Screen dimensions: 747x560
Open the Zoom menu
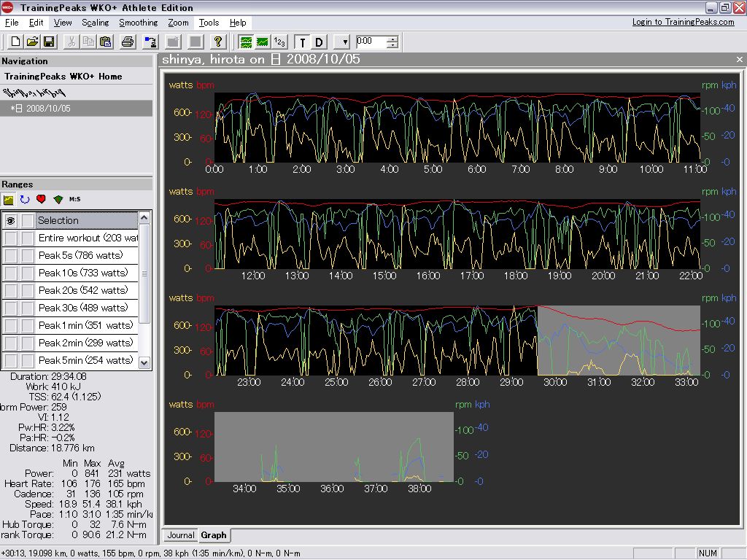pyautogui.click(x=178, y=23)
